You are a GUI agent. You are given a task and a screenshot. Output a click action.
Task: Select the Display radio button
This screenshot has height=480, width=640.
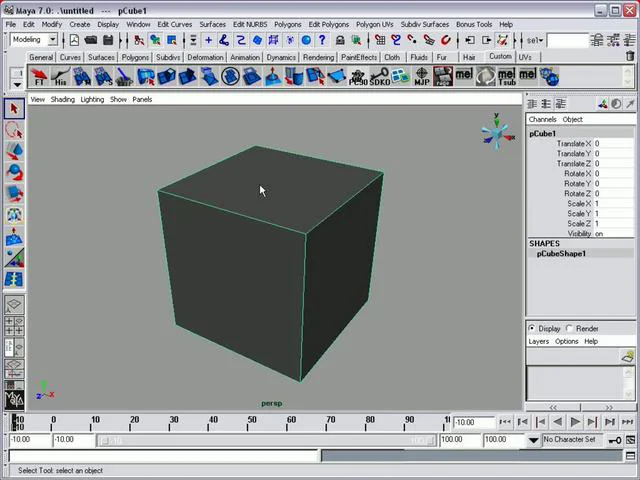(x=531, y=328)
